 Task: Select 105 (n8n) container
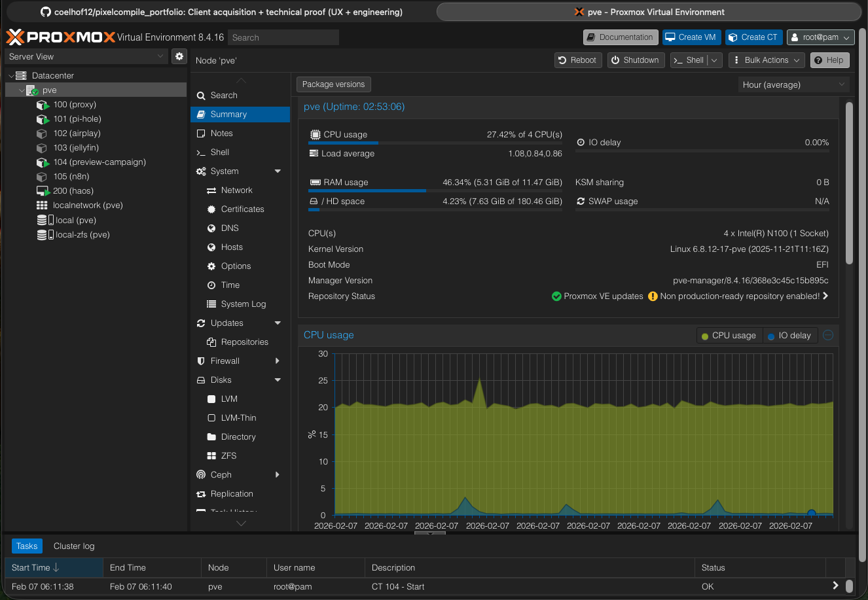click(x=71, y=177)
